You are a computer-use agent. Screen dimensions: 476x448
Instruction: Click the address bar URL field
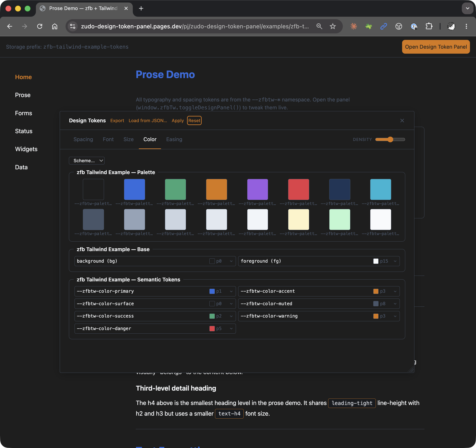pos(195,26)
